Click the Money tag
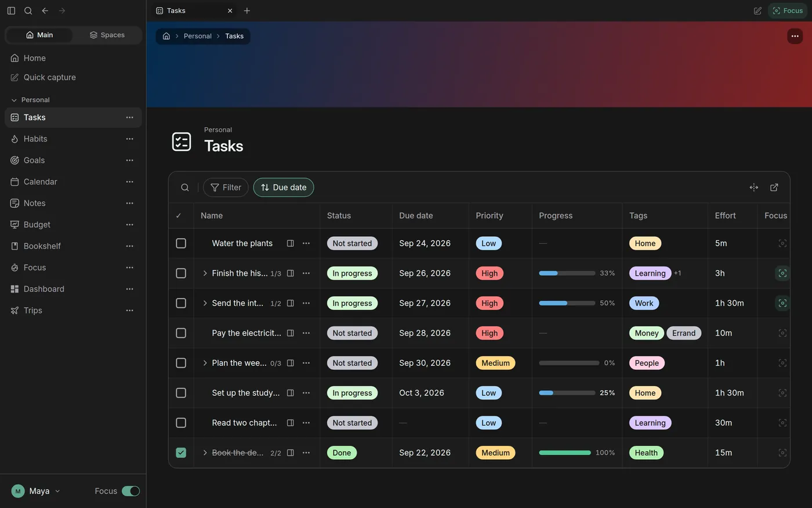The image size is (812, 508). click(647, 333)
